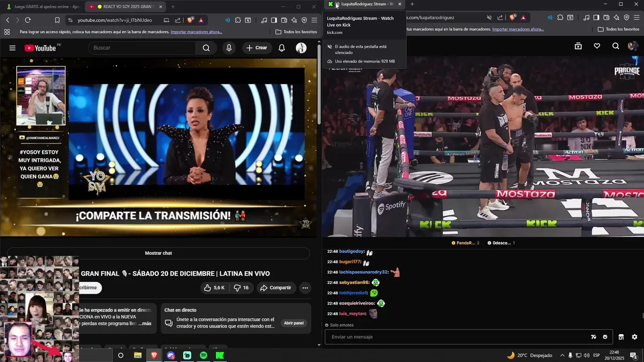644x362 pixels.
Task: Open Kick chat settings gear
Action: (634, 337)
